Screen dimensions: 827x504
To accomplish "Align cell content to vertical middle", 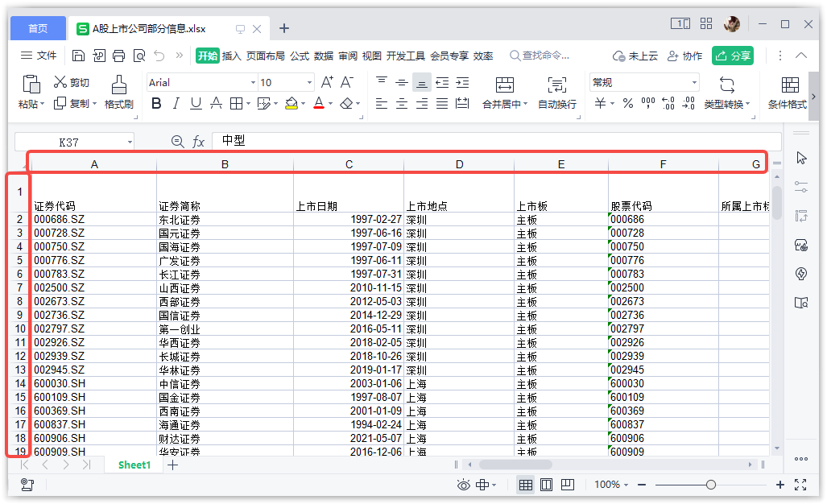I will click(401, 82).
